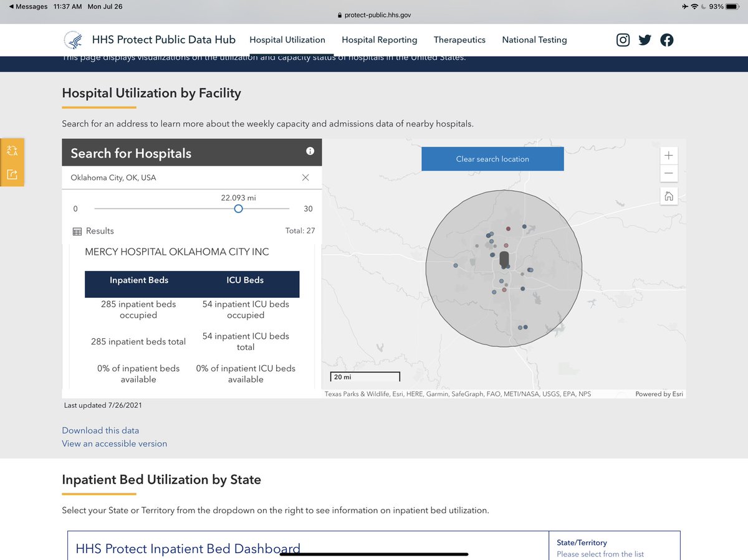Click 'Last updated 7/26/2021' text
748x560 pixels.
[x=103, y=406]
